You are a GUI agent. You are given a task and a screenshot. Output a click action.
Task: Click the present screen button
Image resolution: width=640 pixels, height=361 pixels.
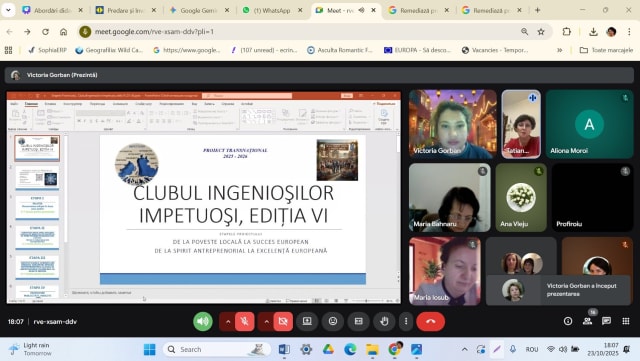point(307,321)
